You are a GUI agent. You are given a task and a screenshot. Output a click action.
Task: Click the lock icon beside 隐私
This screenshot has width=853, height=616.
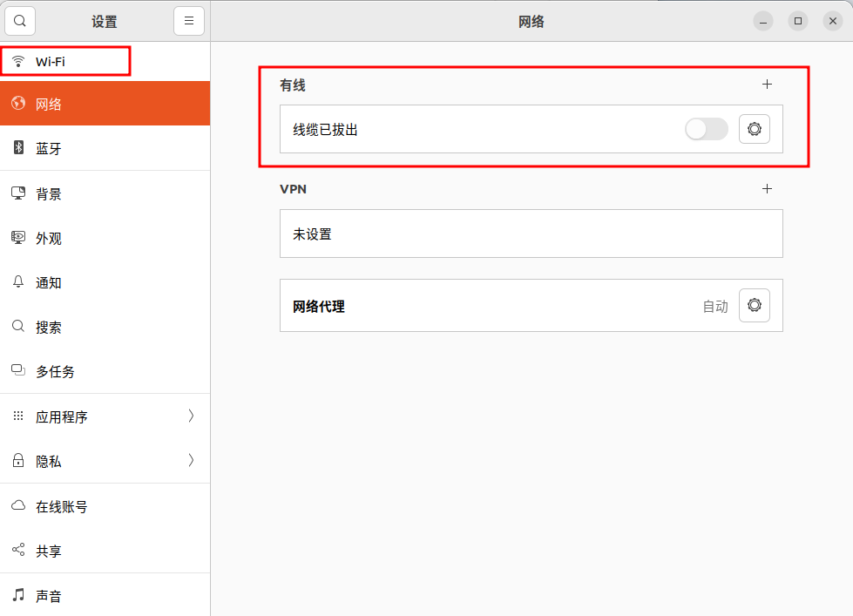tap(18, 460)
